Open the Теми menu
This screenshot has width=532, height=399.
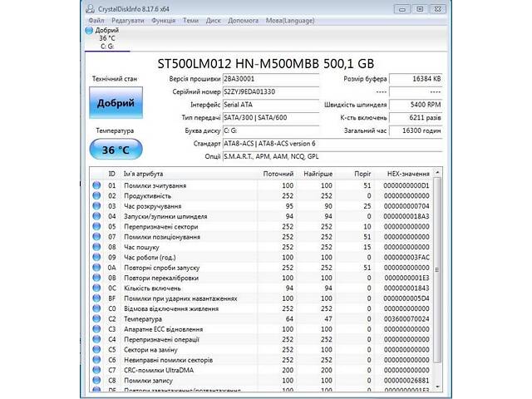[x=190, y=20]
